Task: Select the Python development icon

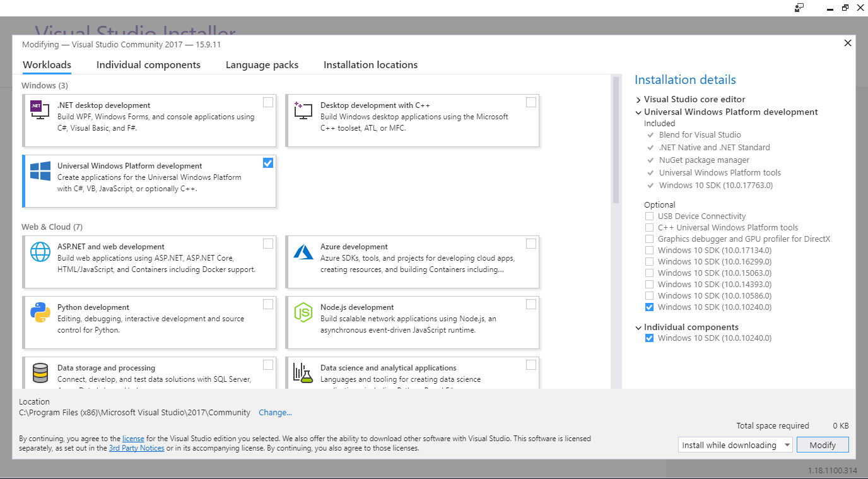Action: [x=39, y=311]
